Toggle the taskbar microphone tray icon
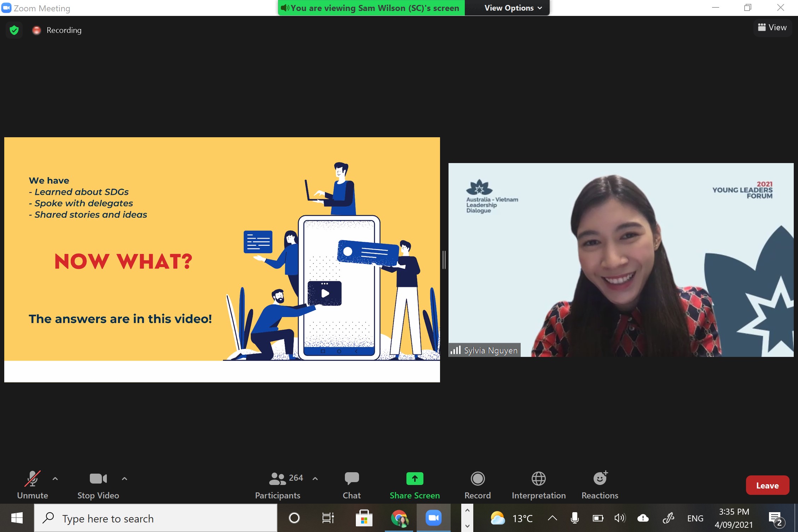This screenshot has width=798, height=532. (x=574, y=518)
